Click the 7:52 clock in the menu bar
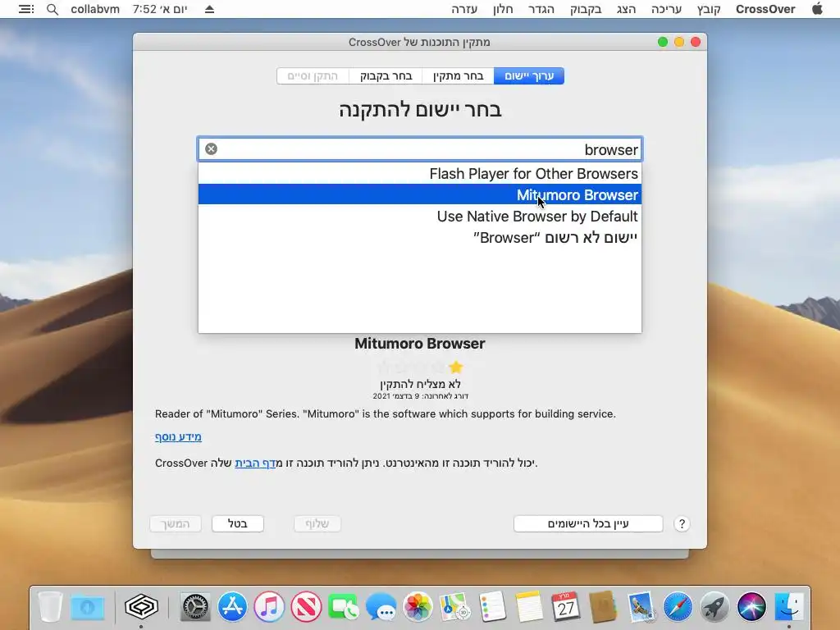The width and height of the screenshot is (840, 630). point(160,9)
